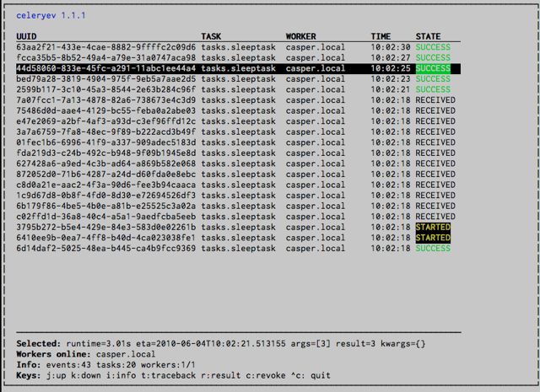Screen dimensions: 540x392
Task: Select the task row starting with bed79a28
Action: [105, 79]
